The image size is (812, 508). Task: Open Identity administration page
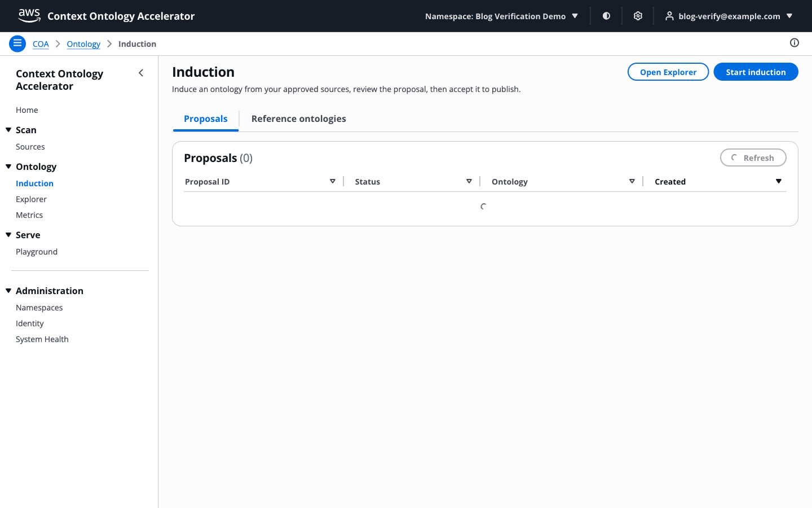(x=30, y=323)
